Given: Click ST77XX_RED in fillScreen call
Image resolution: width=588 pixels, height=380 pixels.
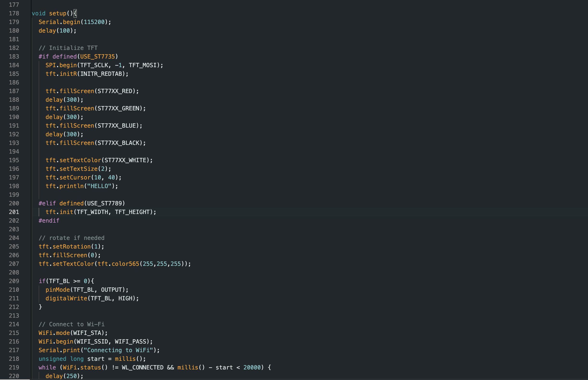Looking at the screenshot, I should (x=115, y=91).
